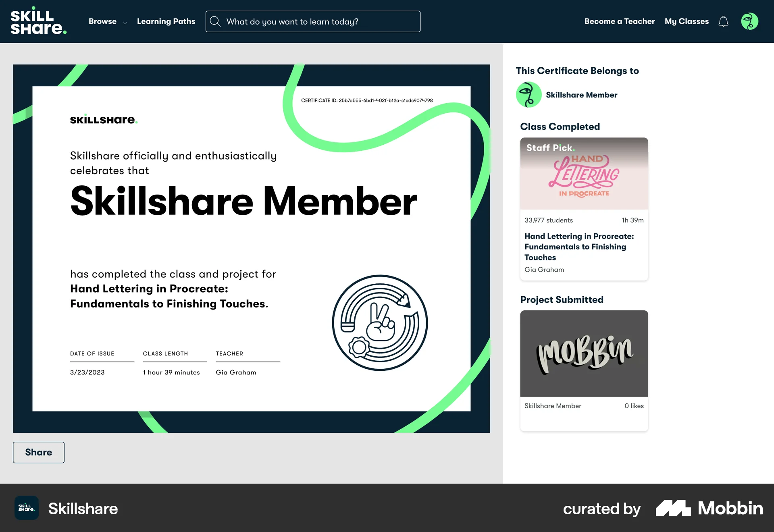This screenshot has height=532, width=774.
Task: Open your profile avatar menu
Action: tap(749, 21)
